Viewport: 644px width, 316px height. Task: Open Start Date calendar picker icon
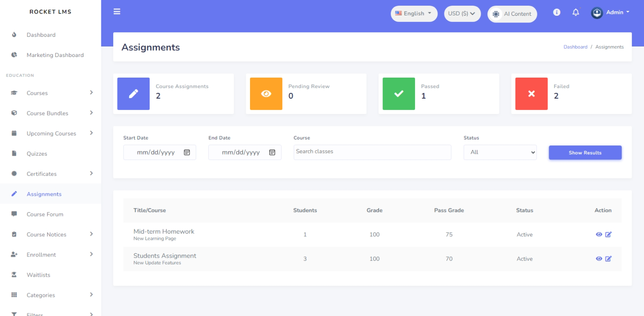187,153
